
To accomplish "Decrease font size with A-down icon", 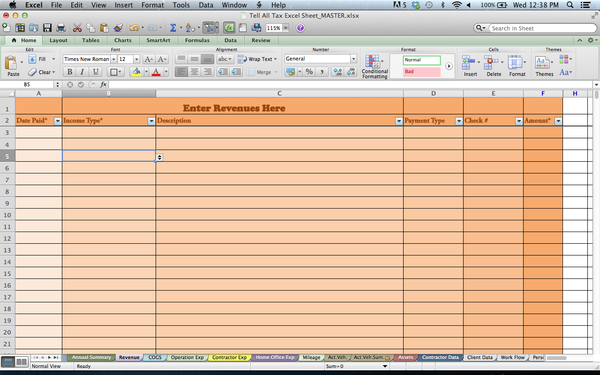I will pos(162,59).
